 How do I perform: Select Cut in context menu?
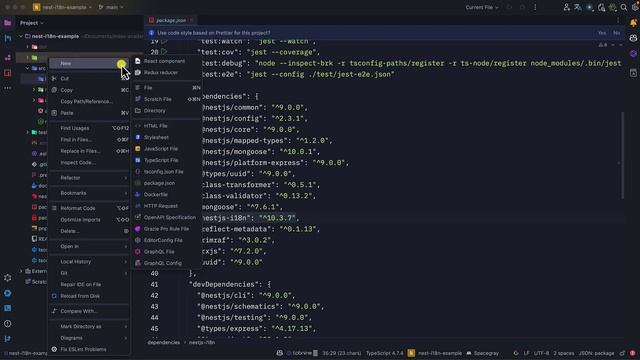[x=89, y=78]
